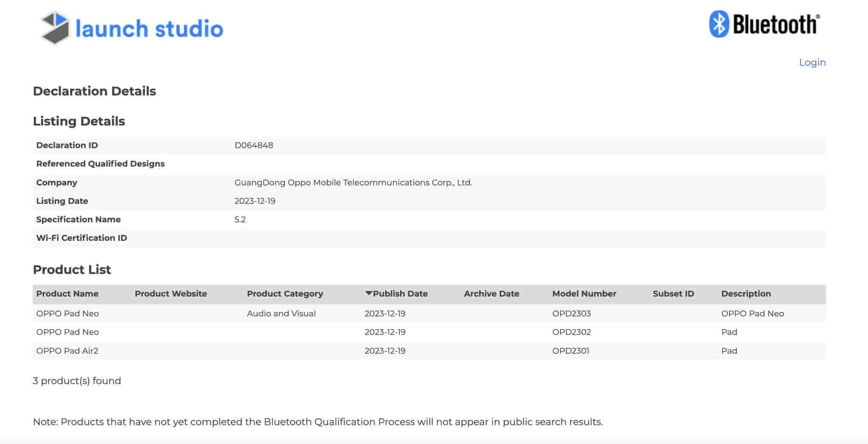Click the launch studio logo icon
Image resolution: width=868 pixels, height=444 pixels.
pyautogui.click(x=55, y=28)
